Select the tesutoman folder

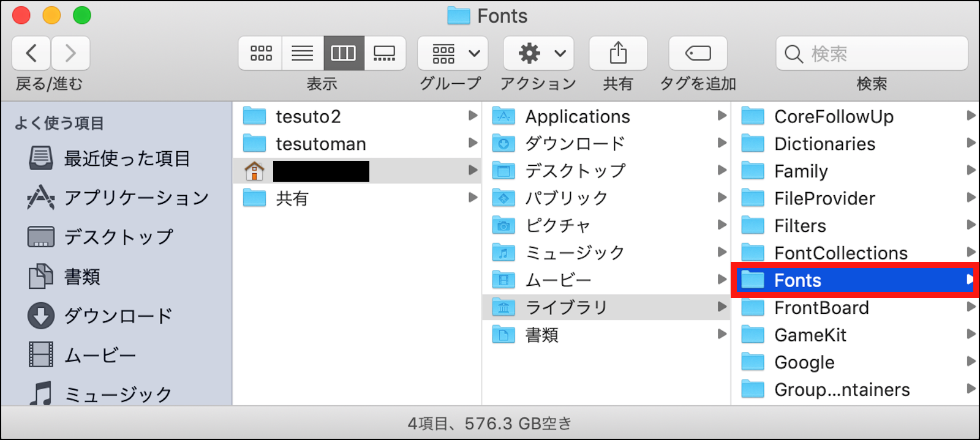(320, 144)
